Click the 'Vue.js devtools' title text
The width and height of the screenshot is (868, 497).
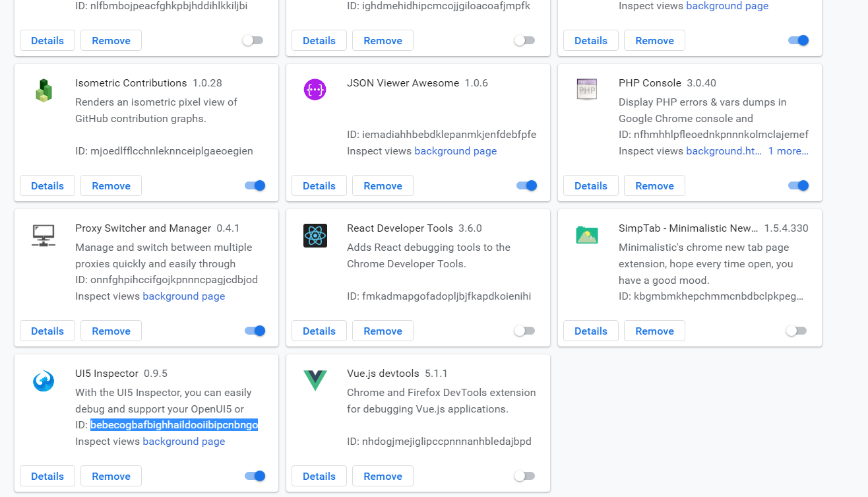(383, 374)
